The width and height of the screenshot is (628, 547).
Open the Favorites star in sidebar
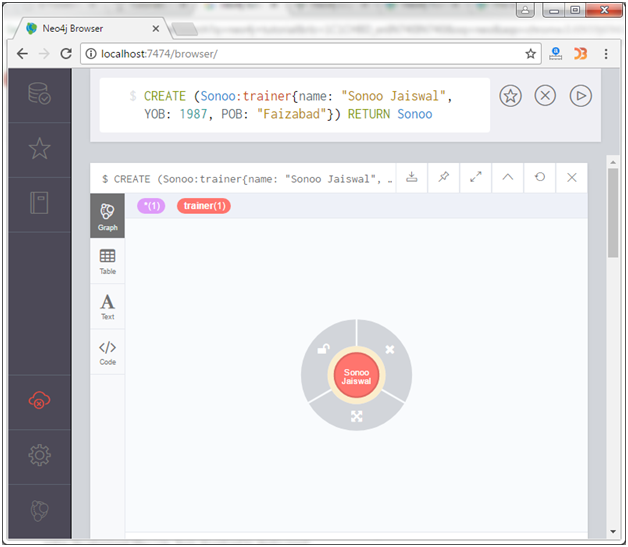pyautogui.click(x=39, y=149)
